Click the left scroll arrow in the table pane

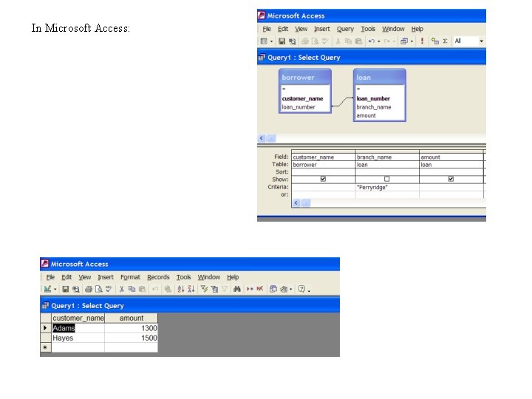point(262,138)
